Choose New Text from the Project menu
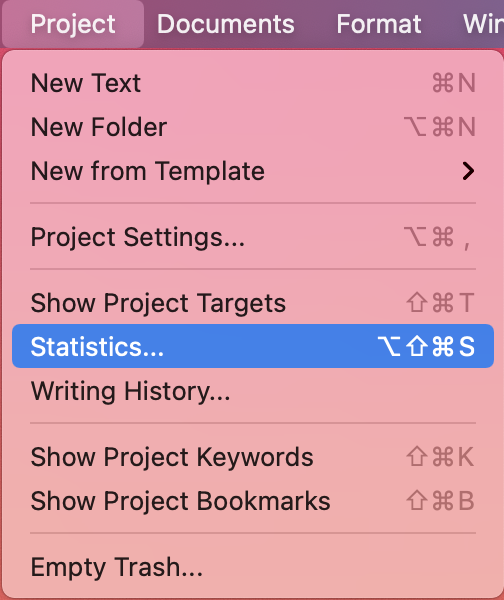Viewport: 504px width, 600px height. point(253,83)
